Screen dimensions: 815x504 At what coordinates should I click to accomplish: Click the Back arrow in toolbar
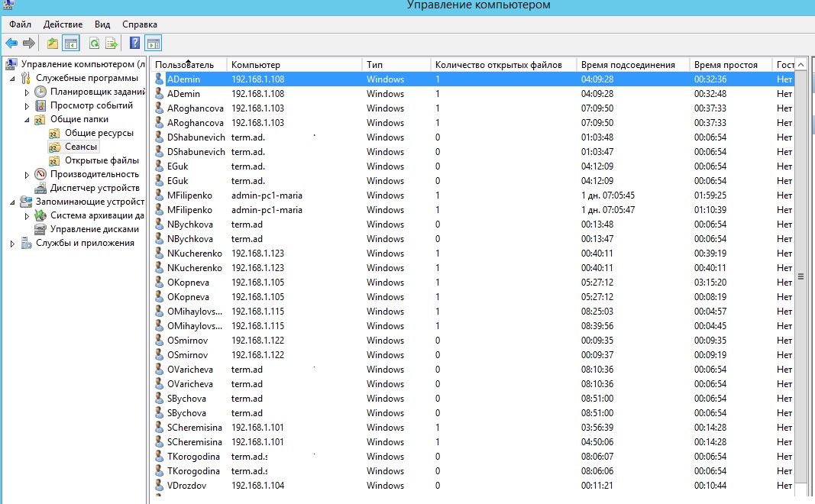click(11, 44)
